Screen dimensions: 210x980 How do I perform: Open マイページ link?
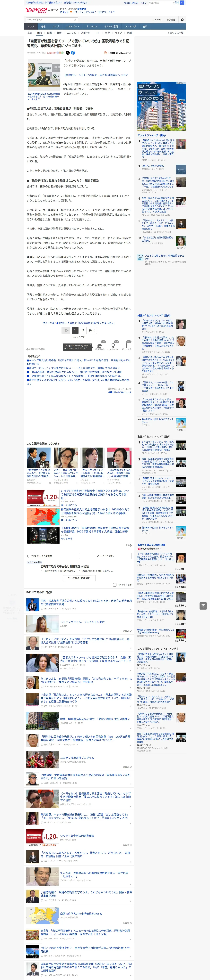(157, 20)
